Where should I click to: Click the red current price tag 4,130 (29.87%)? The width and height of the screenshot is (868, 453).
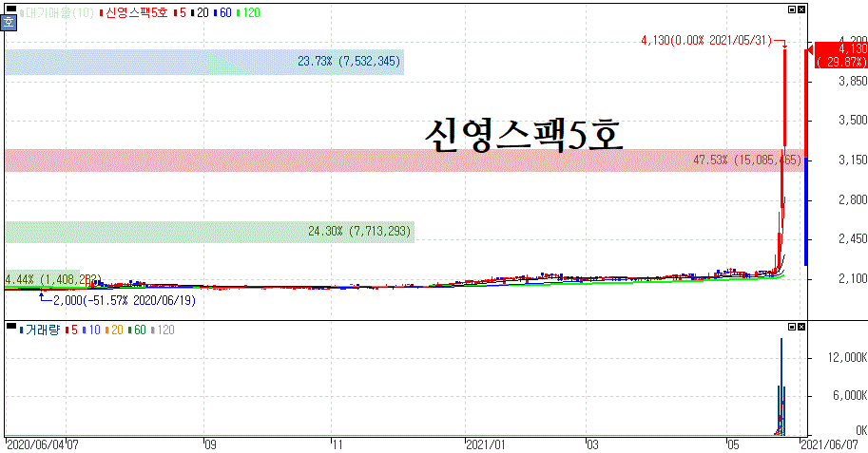point(840,55)
